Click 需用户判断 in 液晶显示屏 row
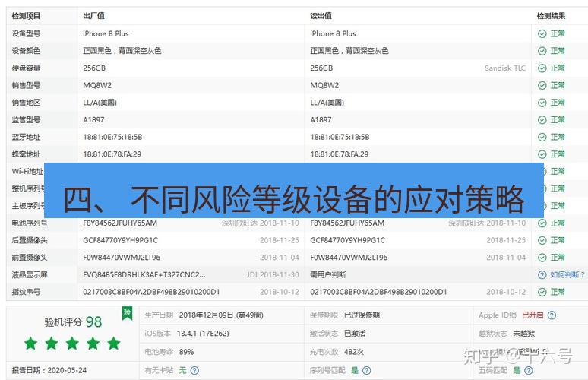The height and width of the screenshot is (380, 588). (327, 275)
